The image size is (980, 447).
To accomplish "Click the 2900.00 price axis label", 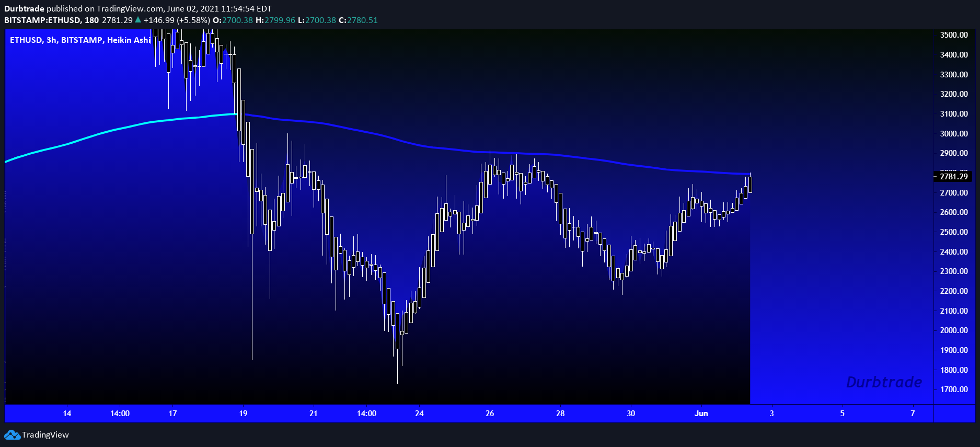I will click(954, 153).
